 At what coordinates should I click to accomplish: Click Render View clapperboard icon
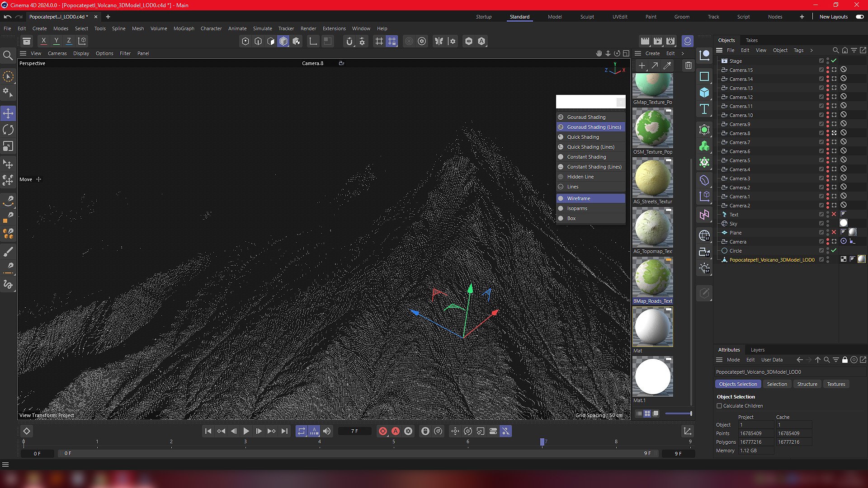click(645, 41)
